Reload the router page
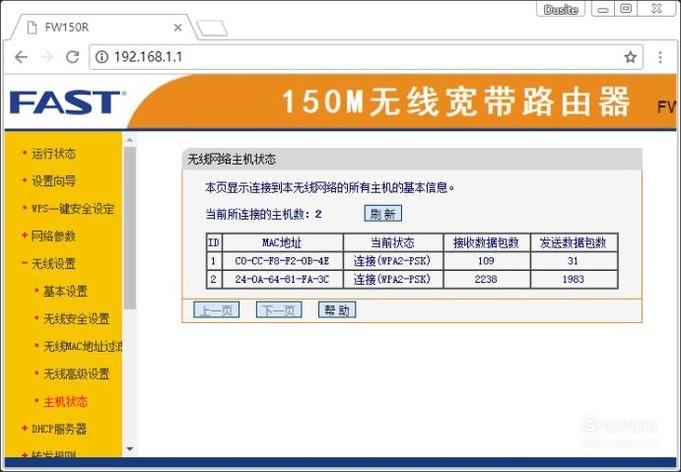The height and width of the screenshot is (472, 681). pyautogui.click(x=73, y=57)
